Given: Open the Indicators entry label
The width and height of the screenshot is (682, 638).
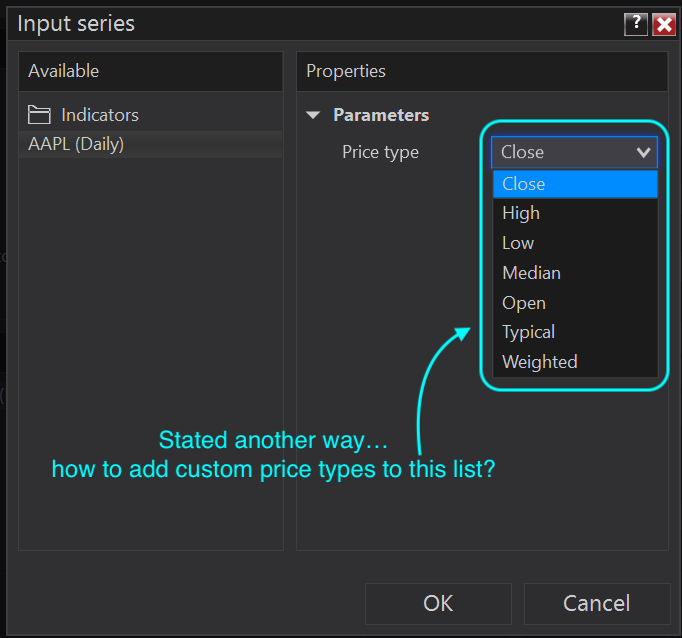Looking at the screenshot, I should 100,115.
